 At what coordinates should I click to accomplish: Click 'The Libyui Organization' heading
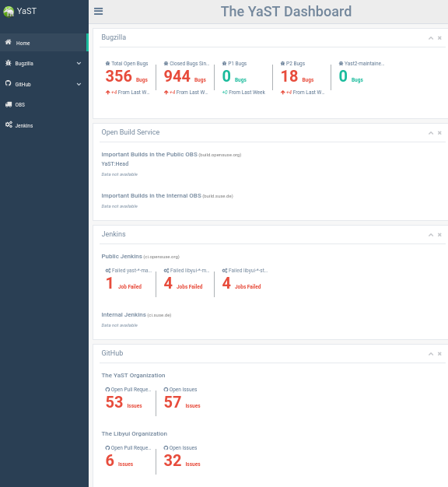(x=134, y=433)
